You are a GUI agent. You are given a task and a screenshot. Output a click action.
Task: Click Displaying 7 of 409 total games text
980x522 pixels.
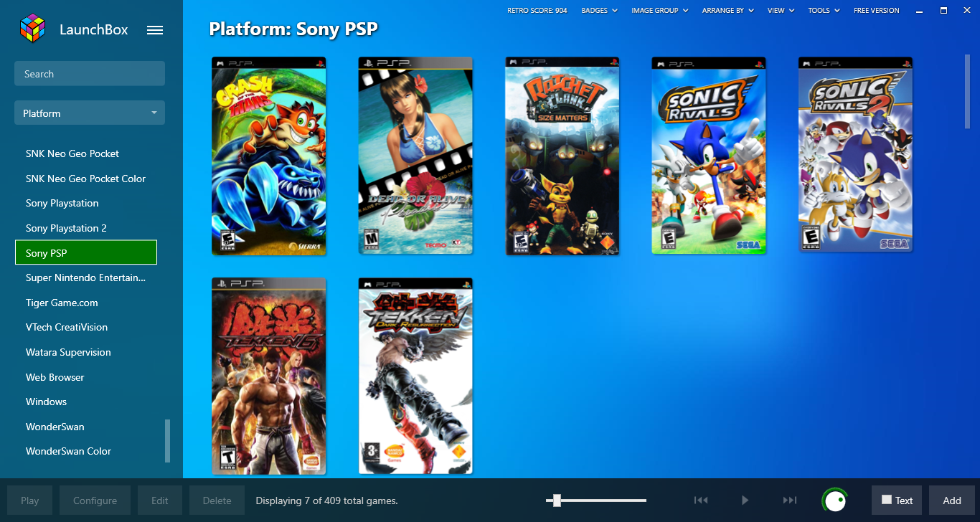(326, 500)
